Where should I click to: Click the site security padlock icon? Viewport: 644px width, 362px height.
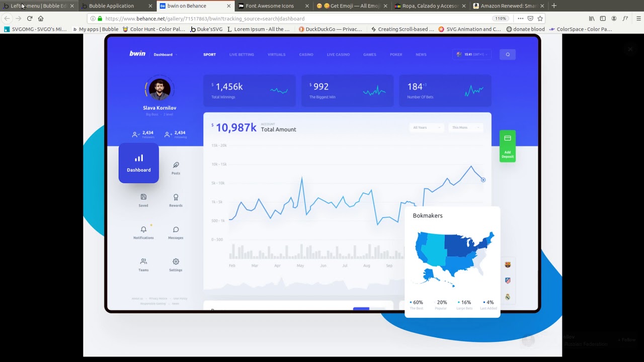pos(100,19)
